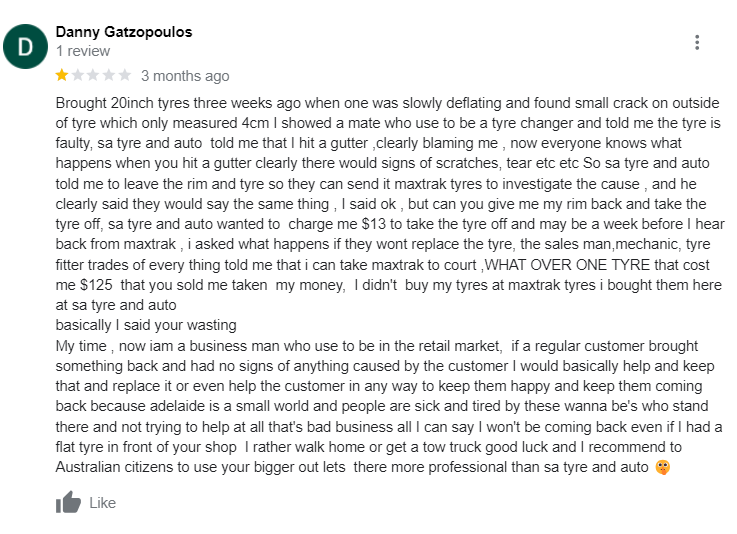Click the filled orange first star

(62, 75)
